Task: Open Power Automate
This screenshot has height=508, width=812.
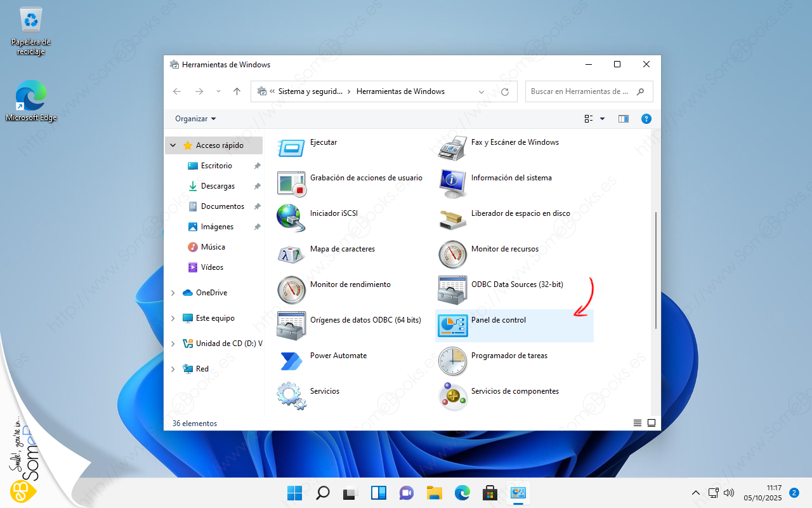Action: 338,356
